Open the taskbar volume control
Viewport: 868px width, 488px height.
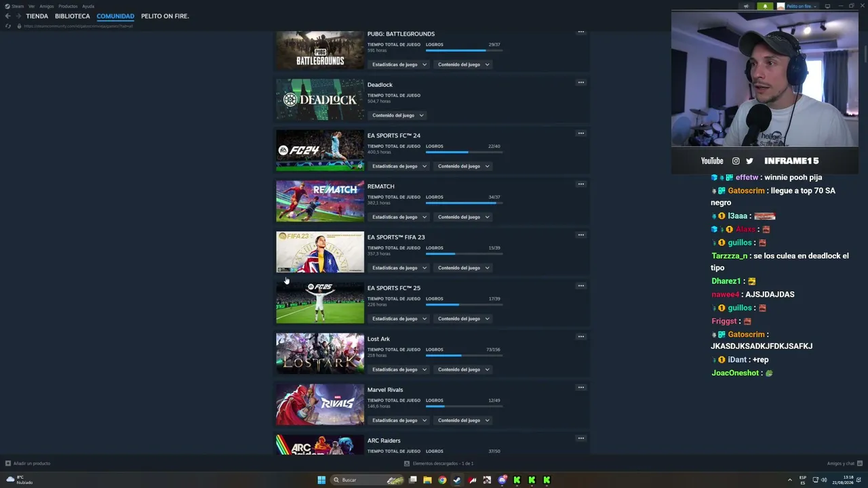click(824, 480)
